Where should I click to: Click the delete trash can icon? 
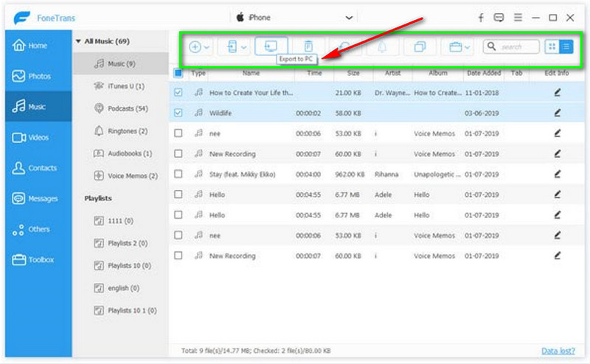pyautogui.click(x=308, y=46)
